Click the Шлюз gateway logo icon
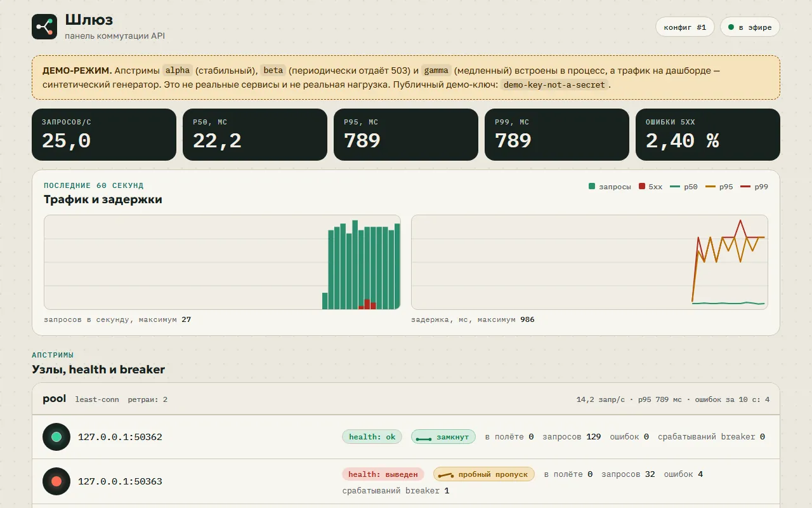 (44, 27)
